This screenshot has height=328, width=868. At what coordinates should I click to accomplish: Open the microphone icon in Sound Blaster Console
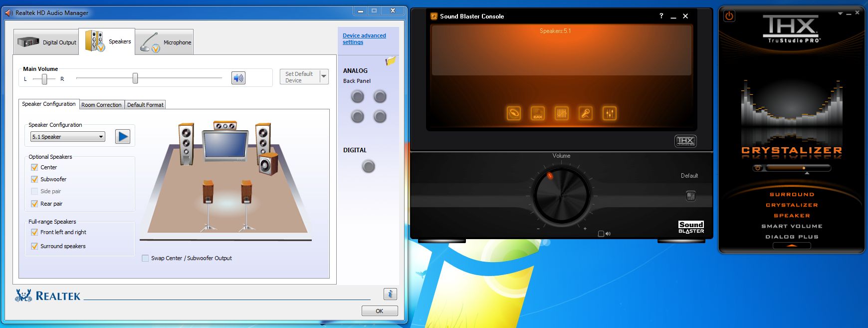[586, 113]
